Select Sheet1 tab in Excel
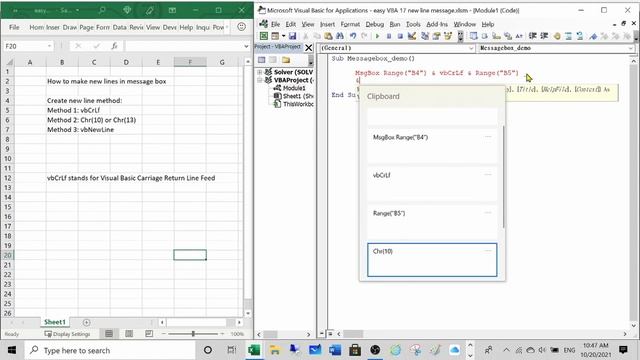 tap(55, 322)
